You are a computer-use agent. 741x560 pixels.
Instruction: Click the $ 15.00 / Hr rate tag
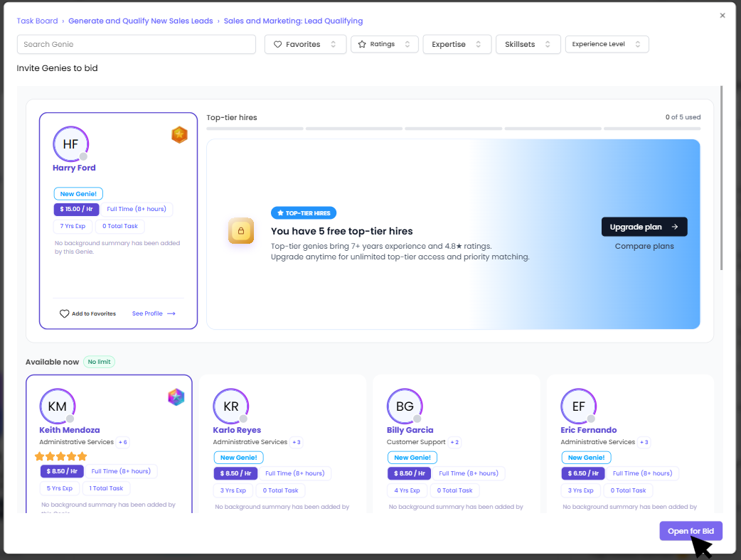pyautogui.click(x=77, y=209)
